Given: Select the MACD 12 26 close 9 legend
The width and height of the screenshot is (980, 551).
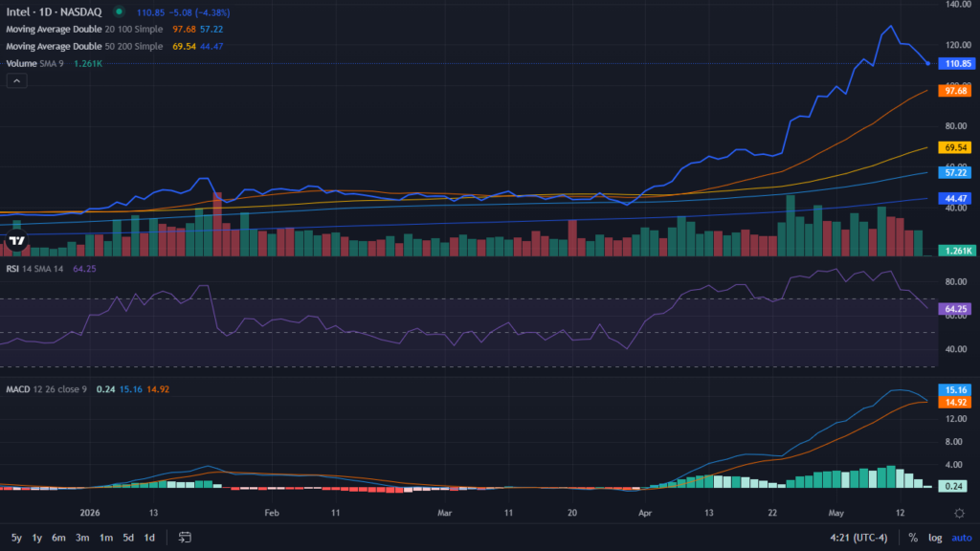Looking at the screenshot, I should (x=46, y=389).
